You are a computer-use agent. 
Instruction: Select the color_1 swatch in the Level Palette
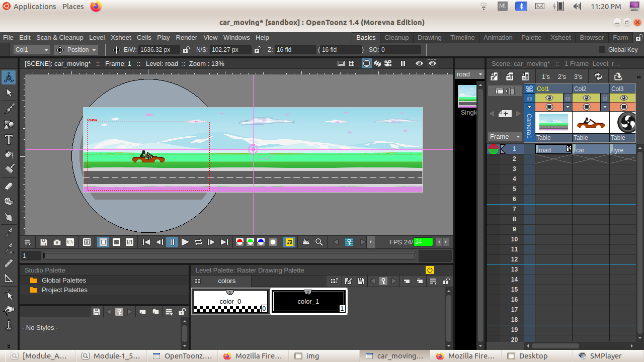[308, 301]
